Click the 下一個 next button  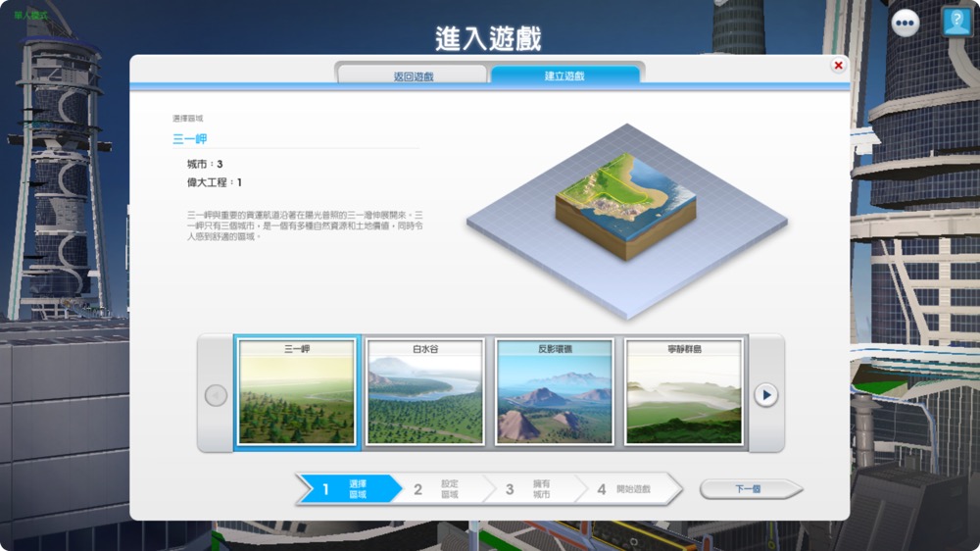point(751,489)
